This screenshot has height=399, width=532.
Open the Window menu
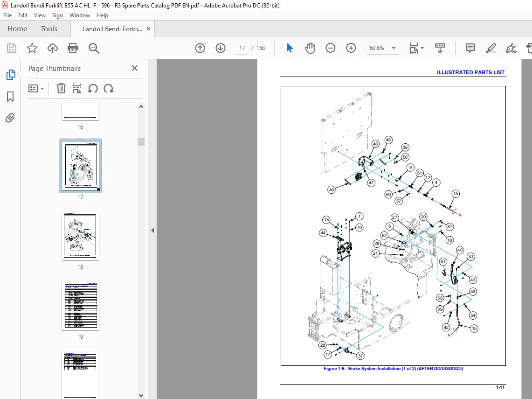[x=79, y=15]
